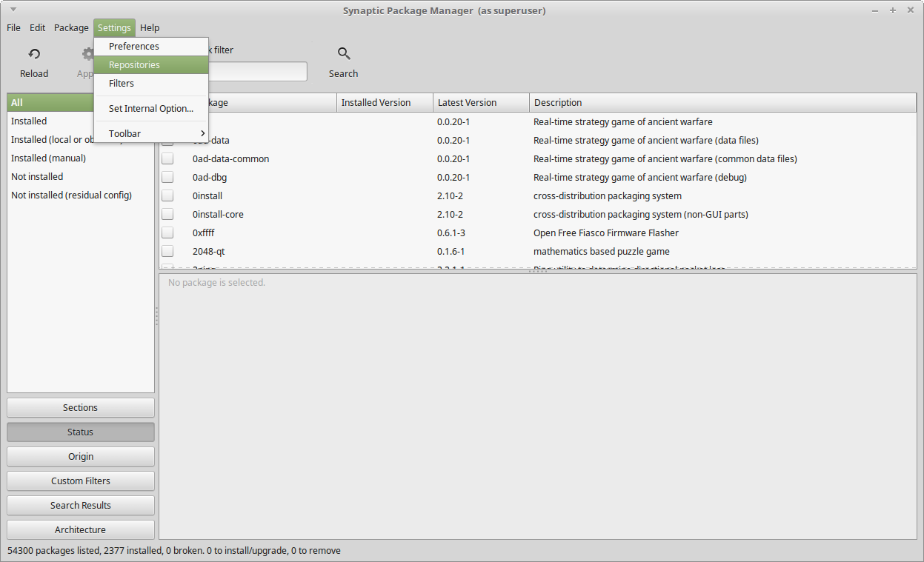924x562 pixels.
Task: Expand the Toolbar submenu arrow
Action: (202, 133)
